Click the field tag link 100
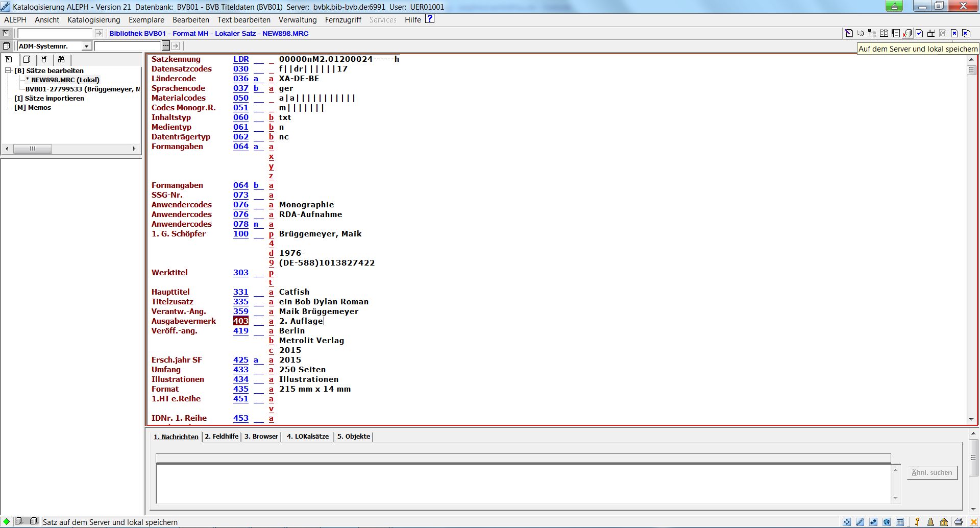 point(240,234)
